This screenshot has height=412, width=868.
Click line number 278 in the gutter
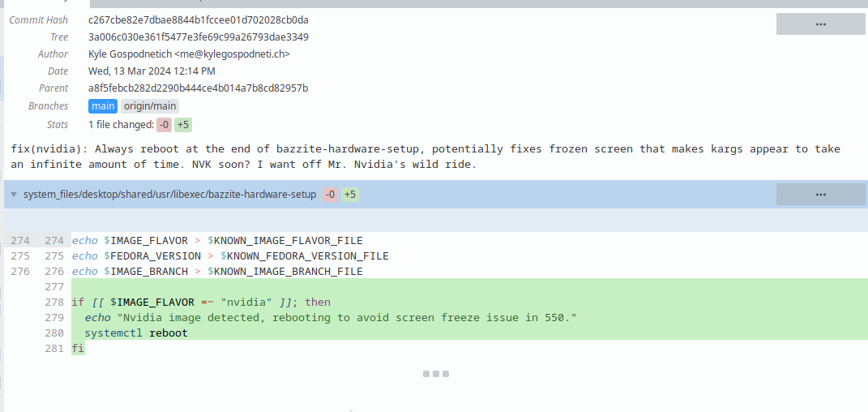tap(54, 302)
